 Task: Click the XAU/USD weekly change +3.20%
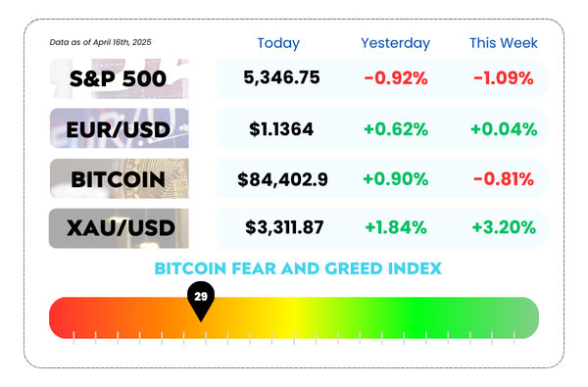[504, 227]
